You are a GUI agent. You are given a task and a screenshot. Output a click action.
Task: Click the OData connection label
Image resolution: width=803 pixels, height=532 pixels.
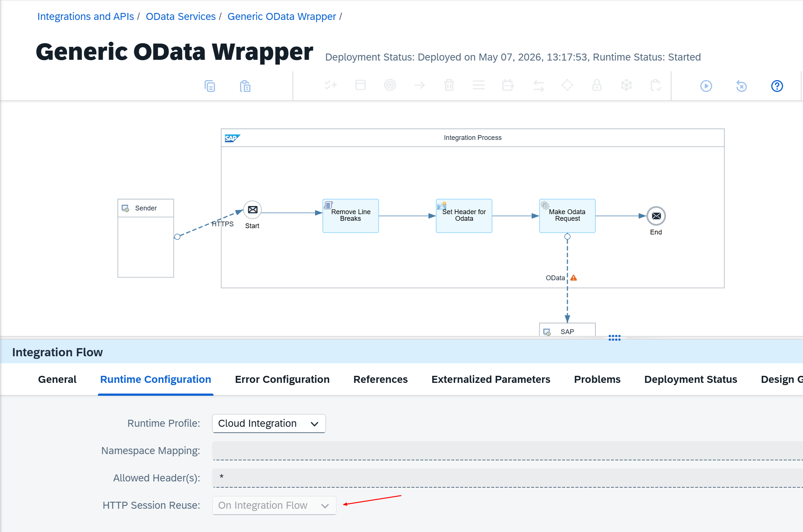[x=555, y=278]
